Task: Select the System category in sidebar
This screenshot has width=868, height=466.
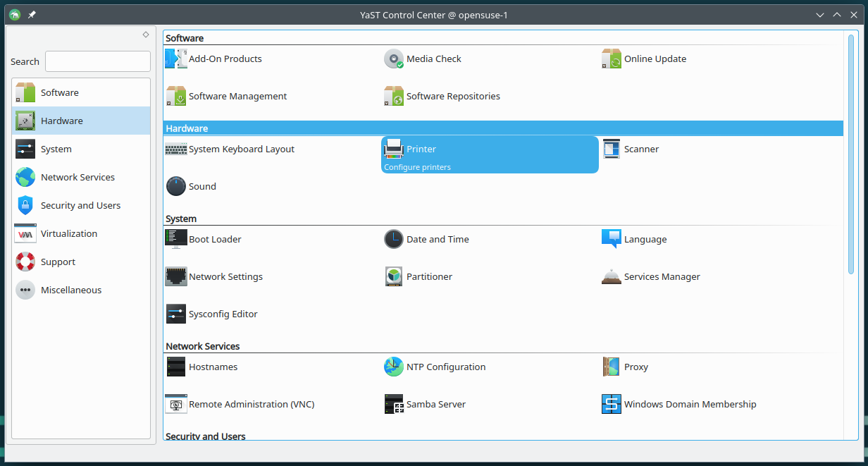Action: coord(56,149)
